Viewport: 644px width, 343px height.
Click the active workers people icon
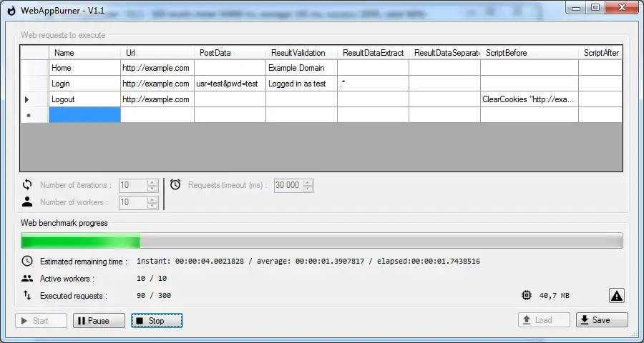point(27,279)
